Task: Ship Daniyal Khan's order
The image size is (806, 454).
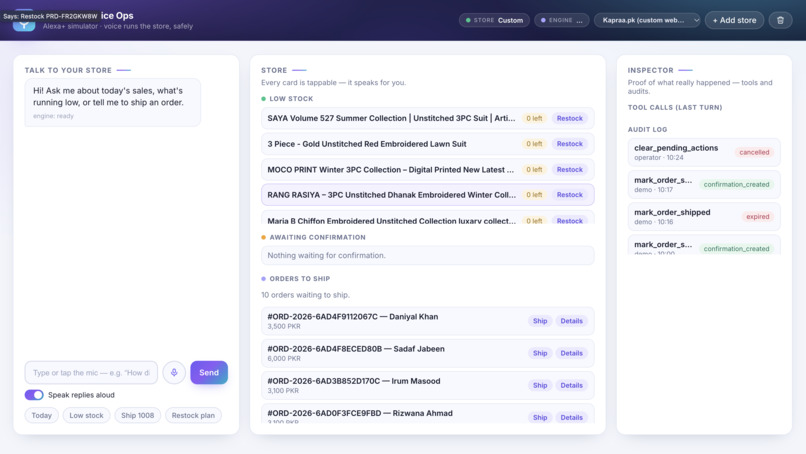Action: click(x=540, y=321)
